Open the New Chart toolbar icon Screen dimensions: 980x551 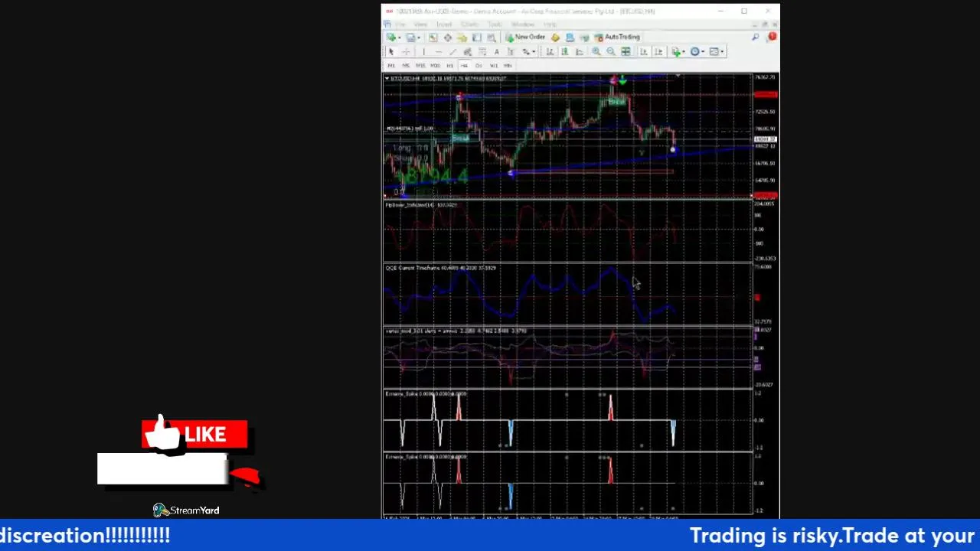[x=392, y=37]
